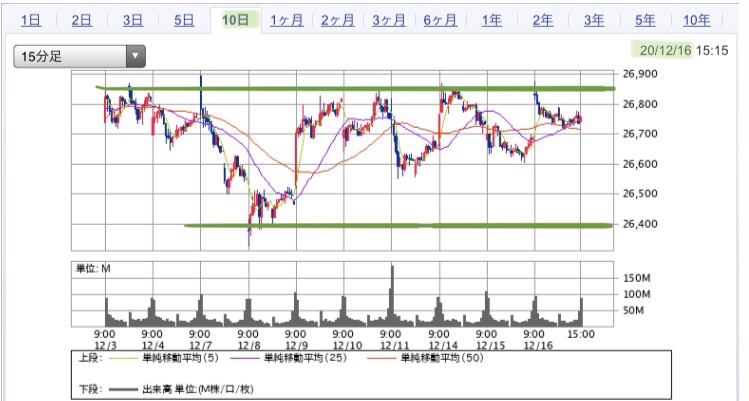
Task: Click the 100M volume axis label
Action: point(637,294)
